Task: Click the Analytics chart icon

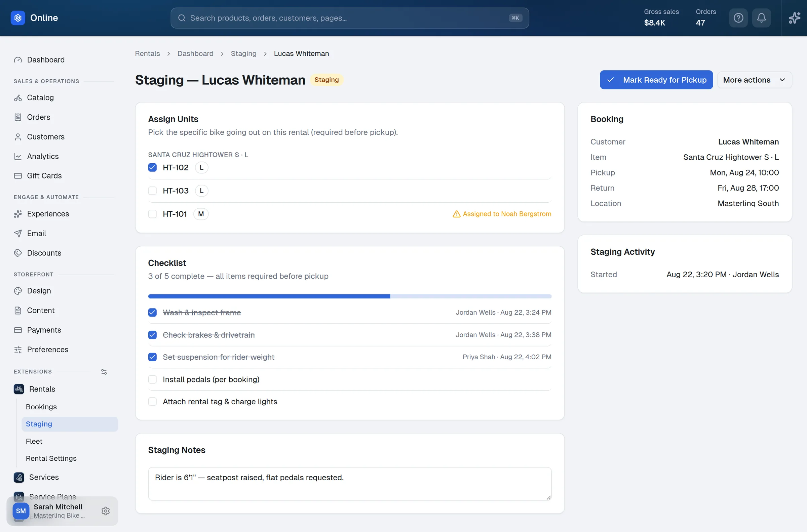Action: click(x=17, y=156)
